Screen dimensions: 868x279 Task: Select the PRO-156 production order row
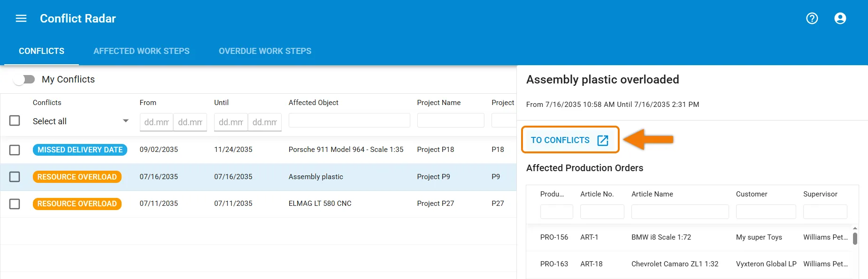tap(690, 237)
